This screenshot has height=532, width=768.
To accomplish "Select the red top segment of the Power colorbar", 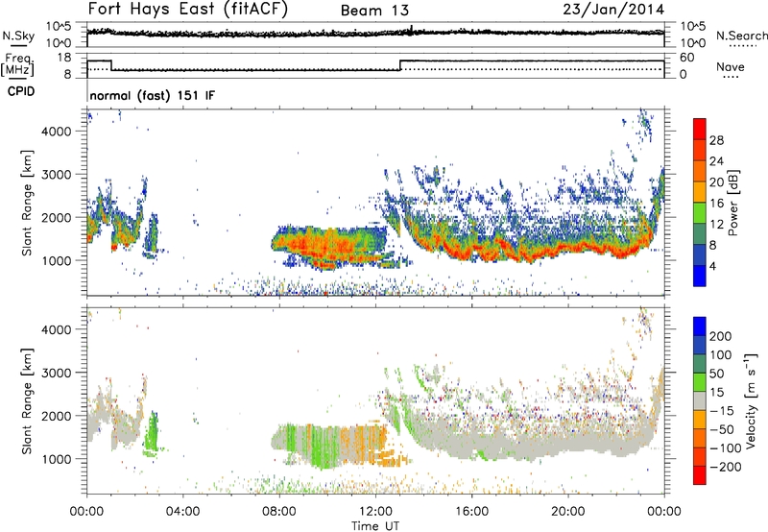I will [700, 129].
